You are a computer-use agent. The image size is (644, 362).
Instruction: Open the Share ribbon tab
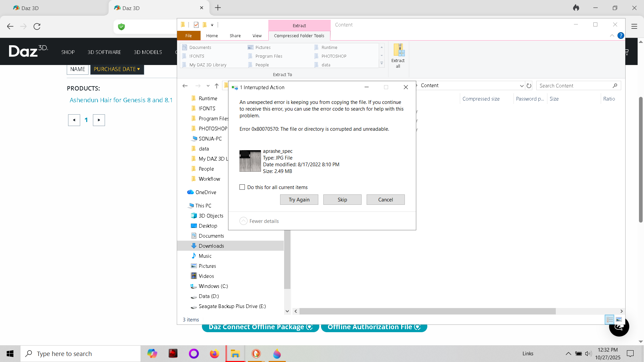pyautogui.click(x=235, y=36)
